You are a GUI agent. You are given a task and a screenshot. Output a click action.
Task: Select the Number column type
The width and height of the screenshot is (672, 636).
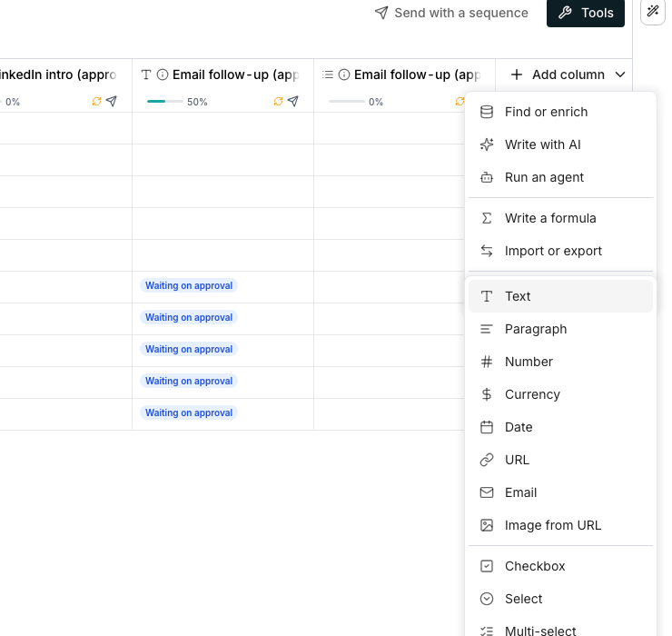click(x=560, y=362)
